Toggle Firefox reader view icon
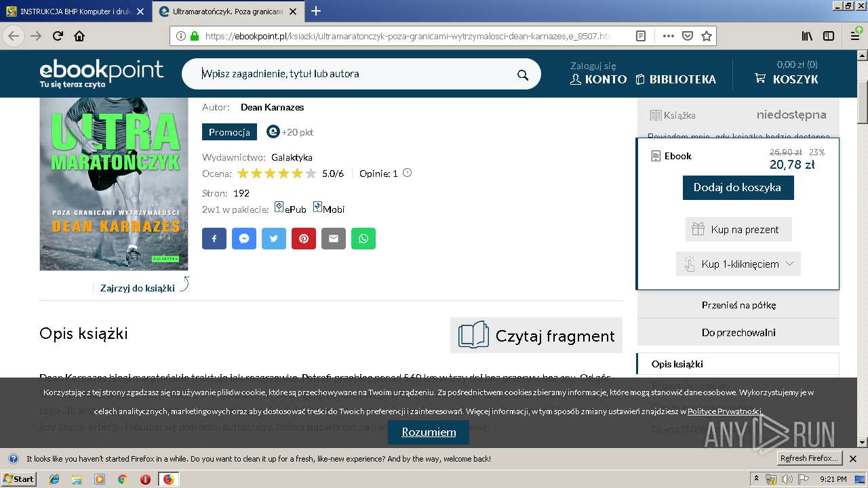Screen dimensions: 868x488 (641, 37)
